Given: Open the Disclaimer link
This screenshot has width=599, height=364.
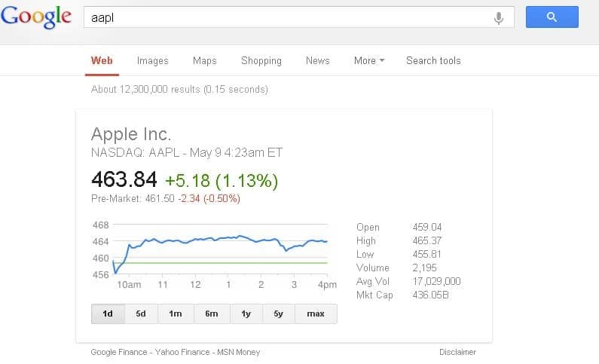Looking at the screenshot, I should coord(457,352).
